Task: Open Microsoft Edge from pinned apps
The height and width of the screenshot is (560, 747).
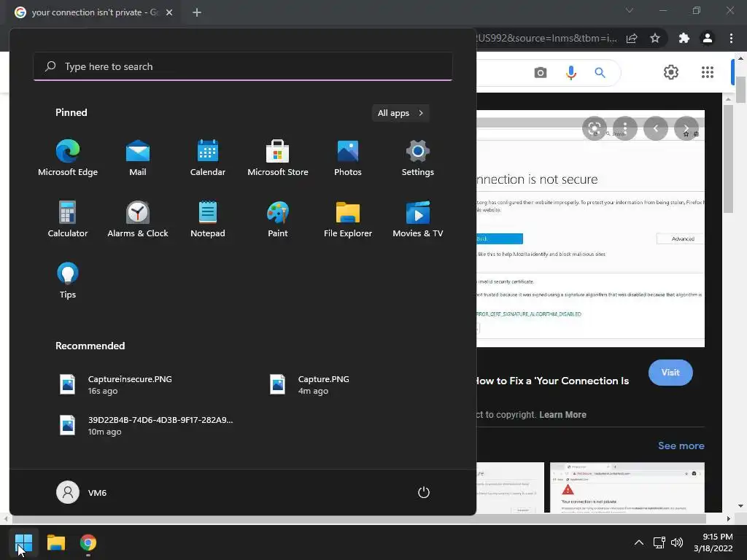Action: [x=68, y=158]
